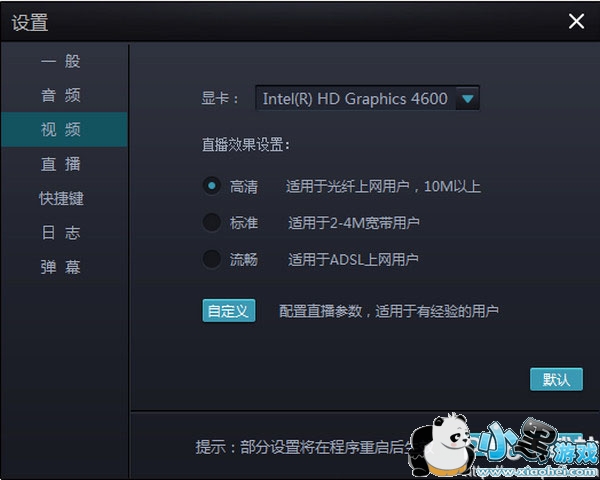The image size is (600, 480).
Task: Click the 小黑游戏 watermark text
Action: pyautogui.click(x=530, y=445)
